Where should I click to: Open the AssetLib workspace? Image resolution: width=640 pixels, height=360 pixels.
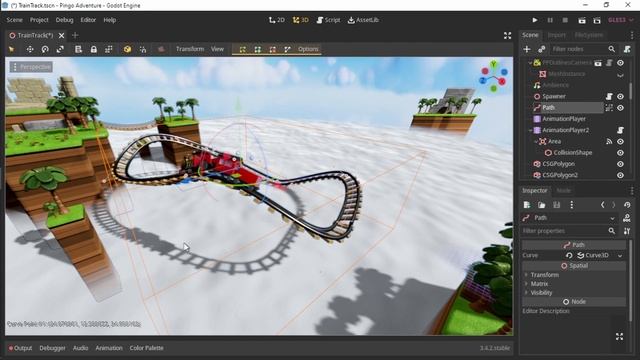pos(363,20)
